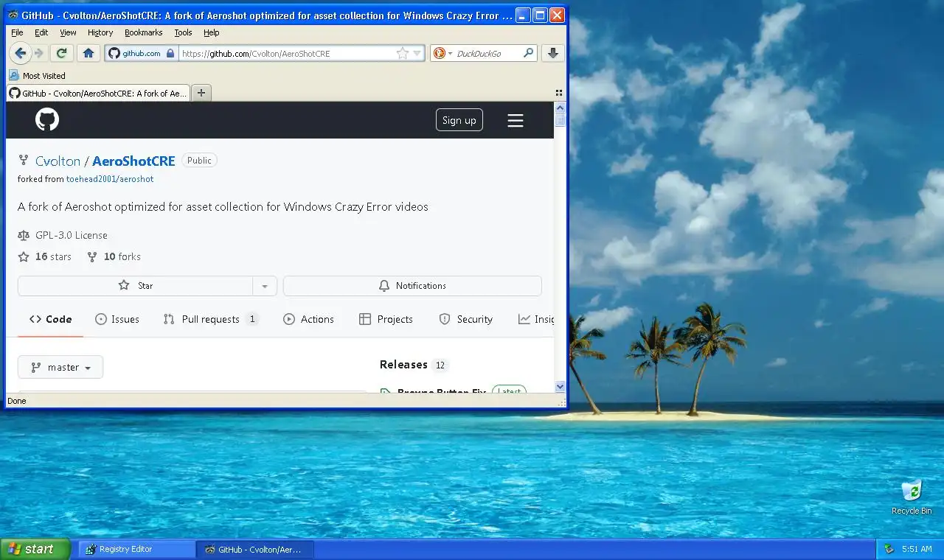Click the tab groups icon on tab bar

[x=559, y=93]
